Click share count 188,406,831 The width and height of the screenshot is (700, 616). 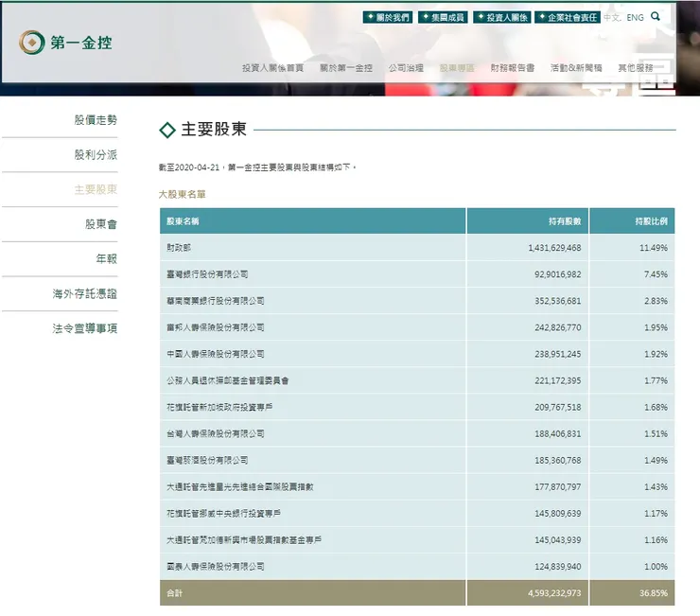[558, 433]
